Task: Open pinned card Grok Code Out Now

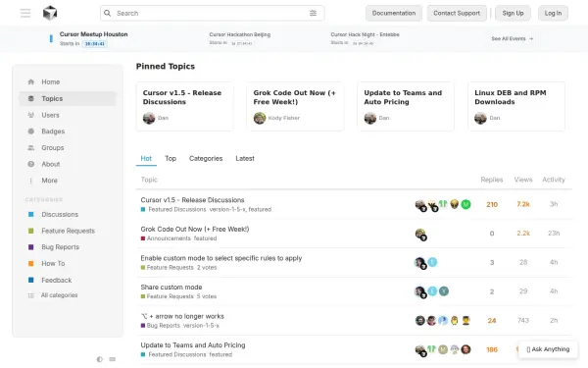Action: click(x=295, y=107)
